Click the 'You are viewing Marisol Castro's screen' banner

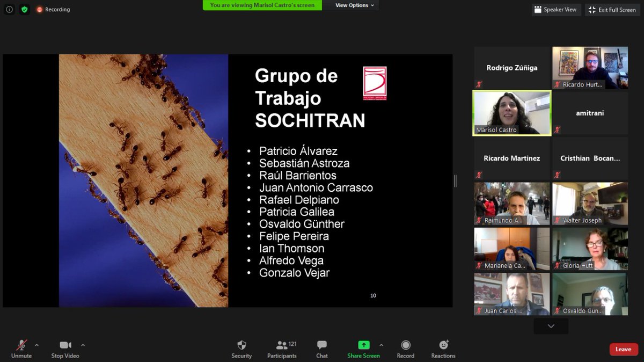click(x=262, y=5)
